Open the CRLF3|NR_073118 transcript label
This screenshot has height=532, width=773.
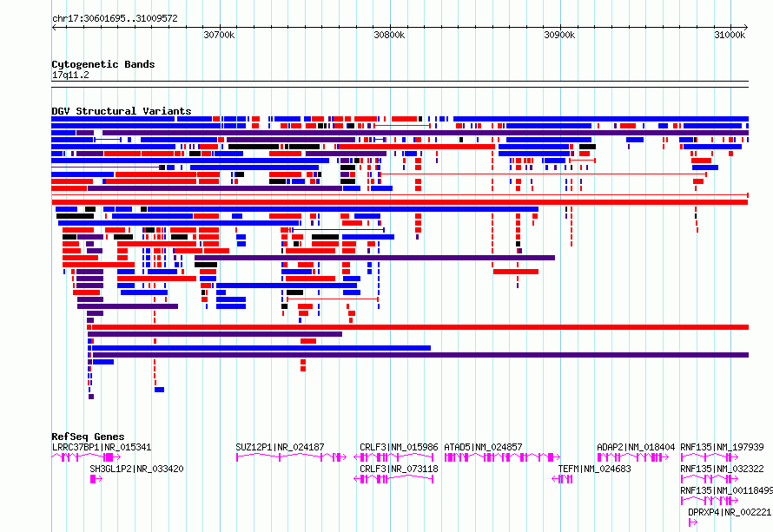[x=399, y=469]
